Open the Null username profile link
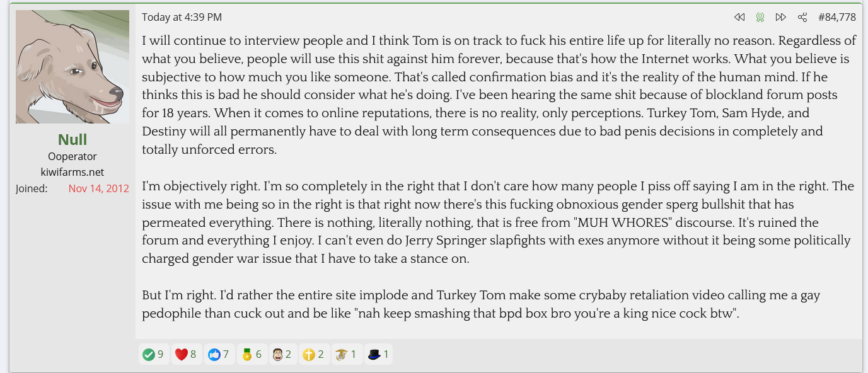This screenshot has width=868, height=373. pos(72,139)
